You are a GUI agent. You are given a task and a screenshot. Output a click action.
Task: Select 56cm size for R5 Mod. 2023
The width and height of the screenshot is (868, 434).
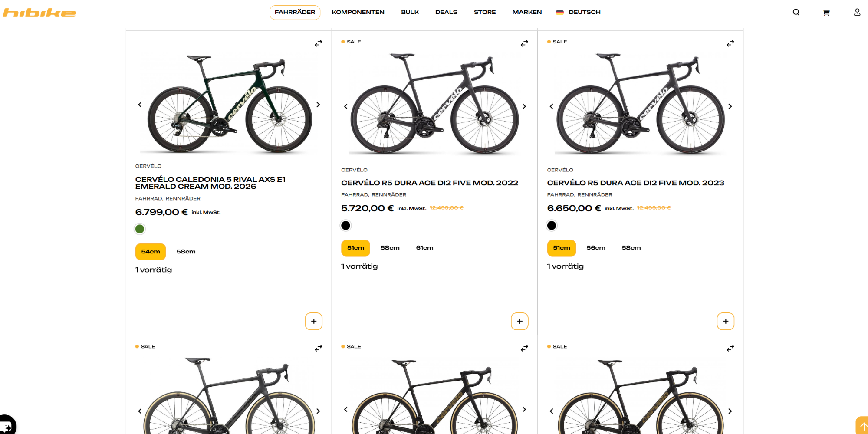(595, 248)
